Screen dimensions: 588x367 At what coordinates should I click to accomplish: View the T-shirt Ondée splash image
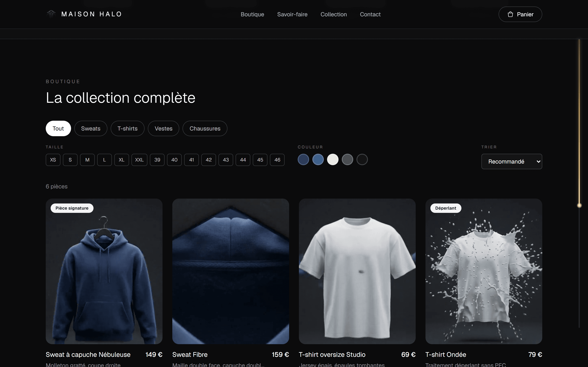coord(483,271)
